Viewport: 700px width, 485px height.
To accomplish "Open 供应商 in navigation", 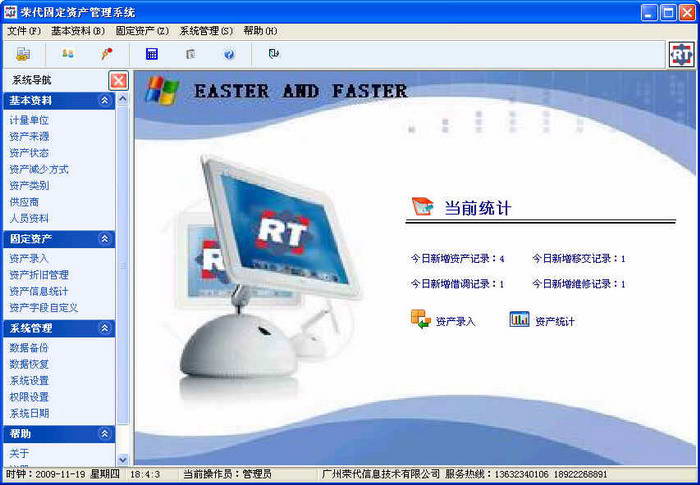I will [24, 202].
